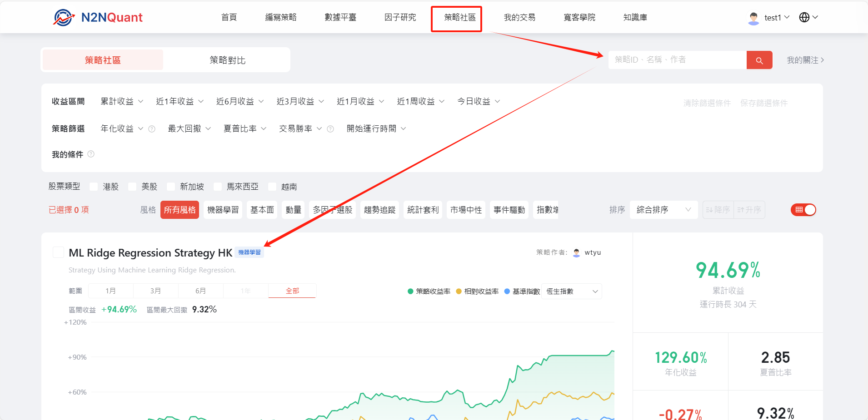Image resolution: width=868 pixels, height=420 pixels.
Task: Filter by 機器學習 style
Action: click(x=223, y=210)
